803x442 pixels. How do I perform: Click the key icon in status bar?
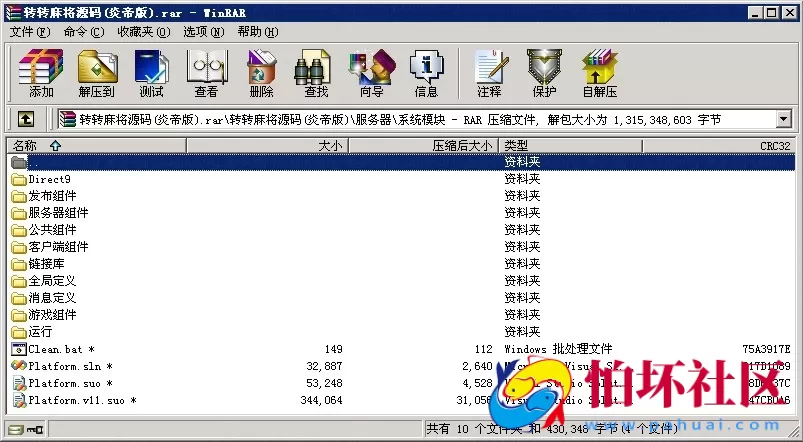click(35, 429)
